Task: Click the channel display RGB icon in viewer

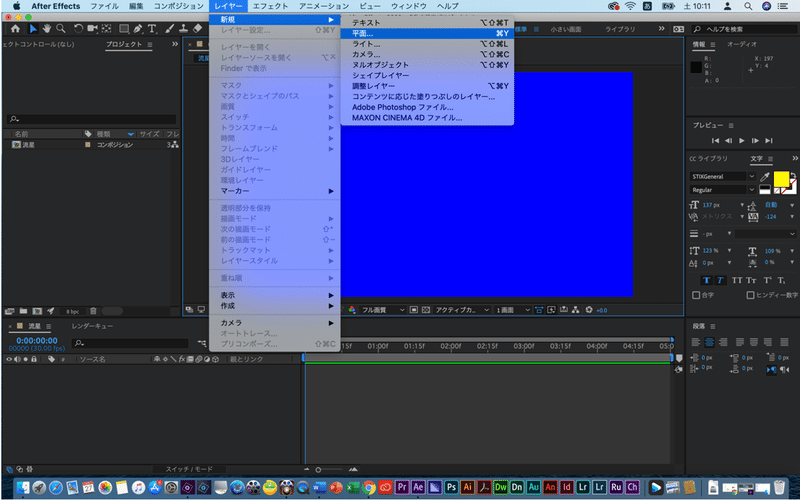Action: click(x=352, y=310)
